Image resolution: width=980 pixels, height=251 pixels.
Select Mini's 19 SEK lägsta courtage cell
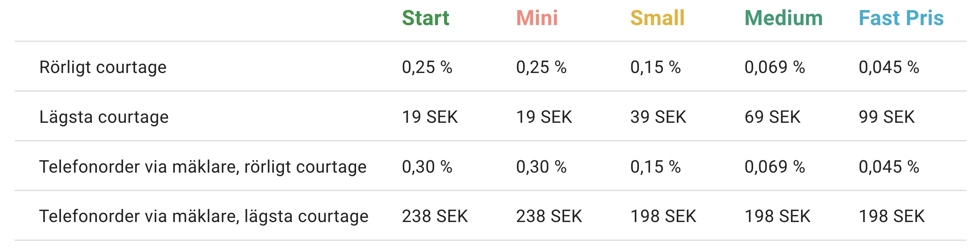pos(544,117)
